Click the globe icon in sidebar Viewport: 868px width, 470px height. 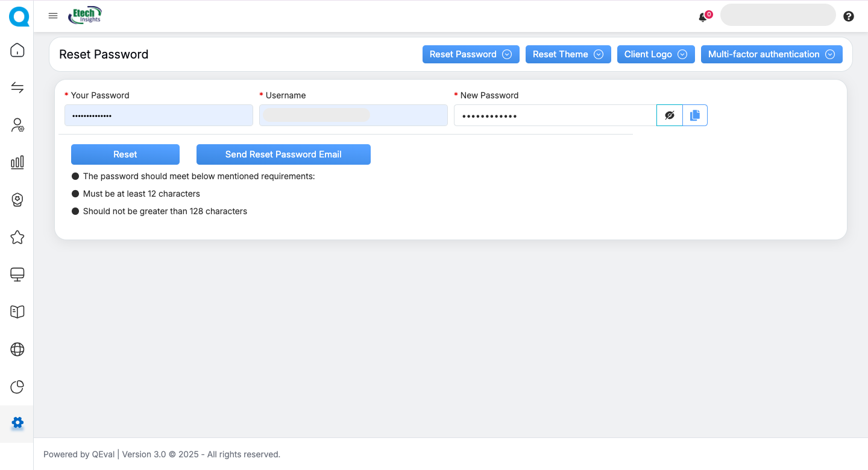[x=17, y=349]
